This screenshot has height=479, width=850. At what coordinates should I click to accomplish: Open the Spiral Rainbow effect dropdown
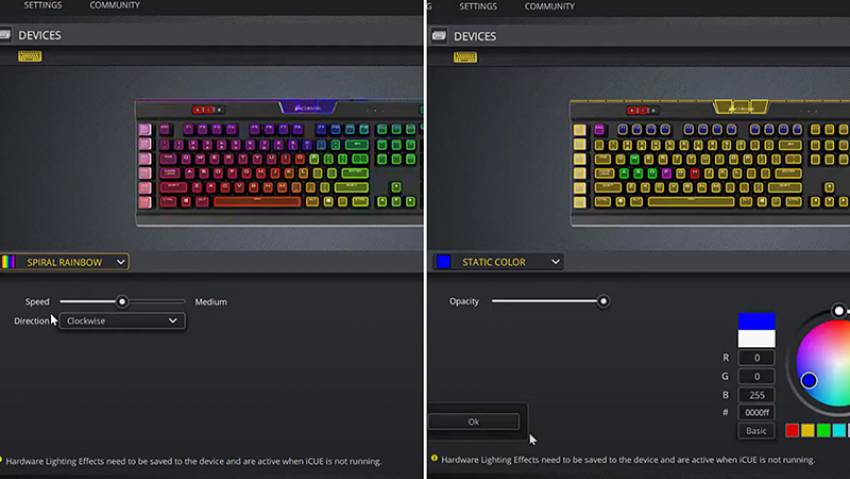[x=65, y=262]
